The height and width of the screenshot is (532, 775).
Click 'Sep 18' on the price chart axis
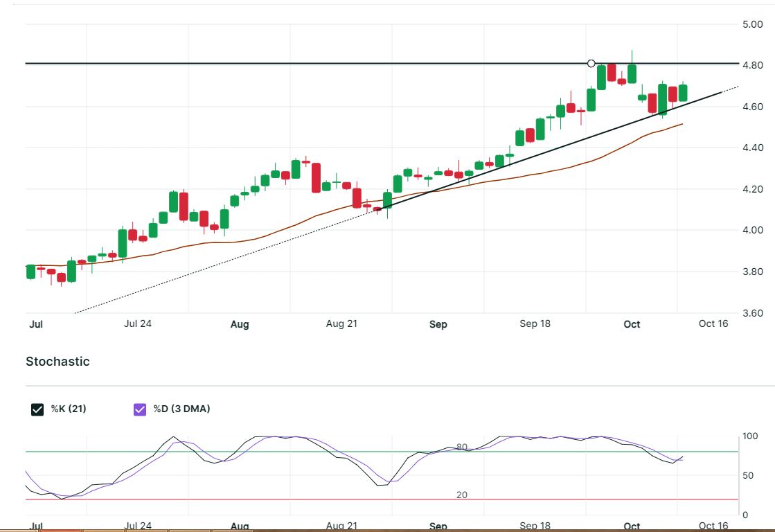535,324
